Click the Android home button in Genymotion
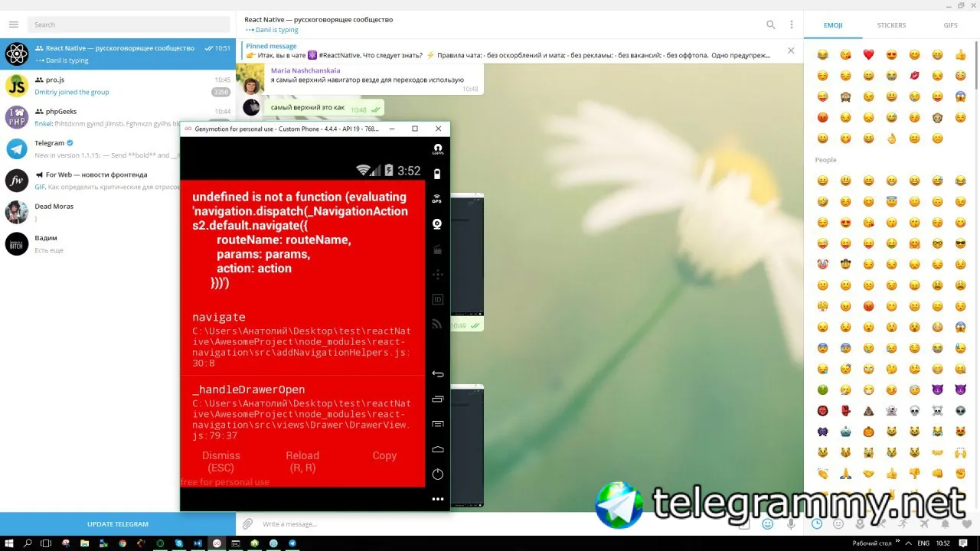Screen dimensions: 980x551 coord(438,449)
